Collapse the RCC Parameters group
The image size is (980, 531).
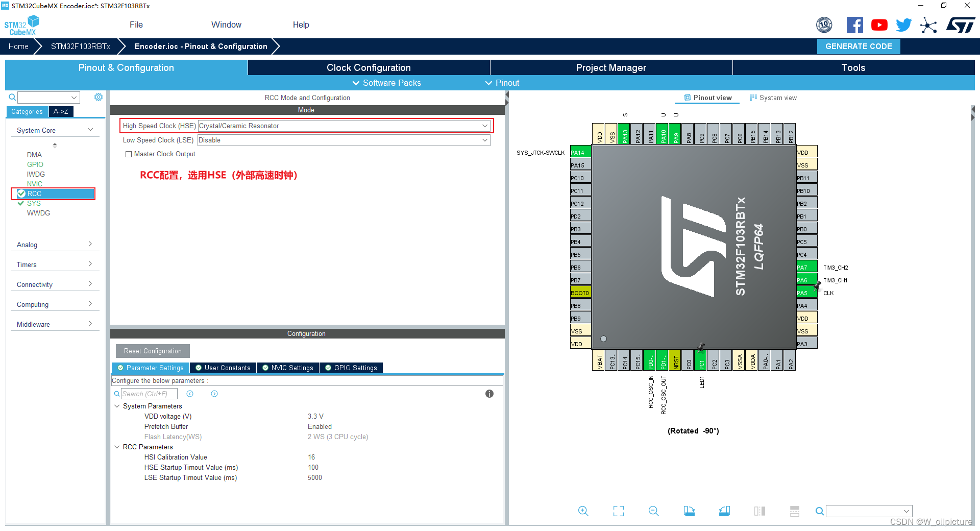(117, 447)
